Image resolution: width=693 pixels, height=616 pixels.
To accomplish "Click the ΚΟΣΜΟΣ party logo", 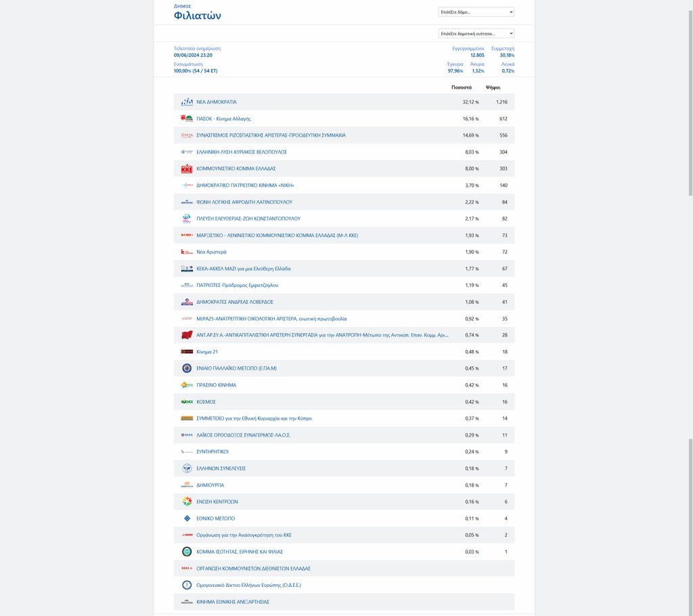I will pos(187,402).
